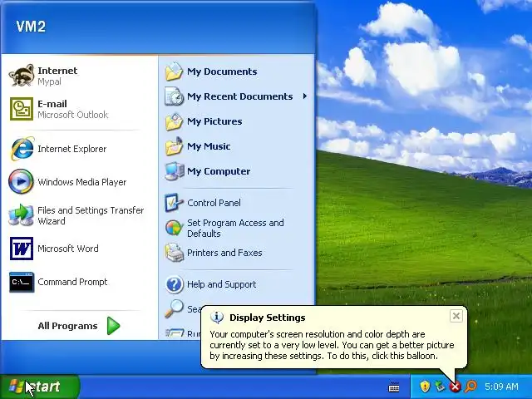Click the security shield tray icon
Viewport: 532px width, 399px height.
click(x=425, y=386)
